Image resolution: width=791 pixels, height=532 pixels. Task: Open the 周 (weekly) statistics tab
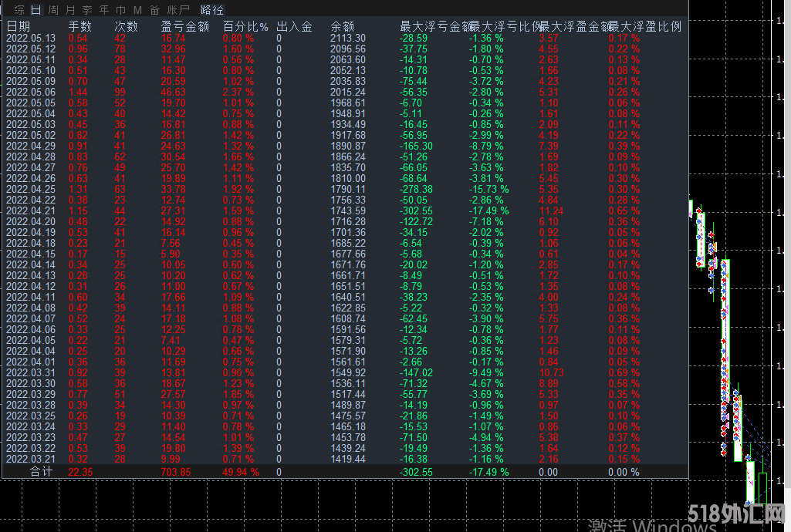[52, 10]
